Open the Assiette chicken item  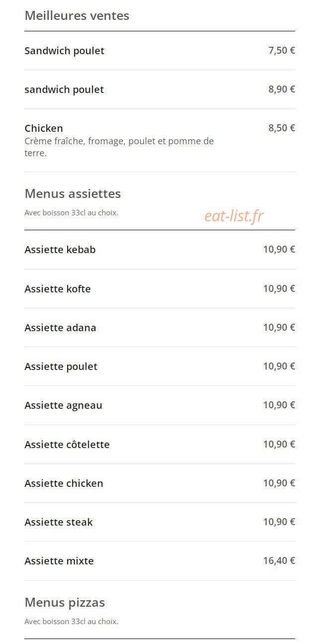click(160, 483)
